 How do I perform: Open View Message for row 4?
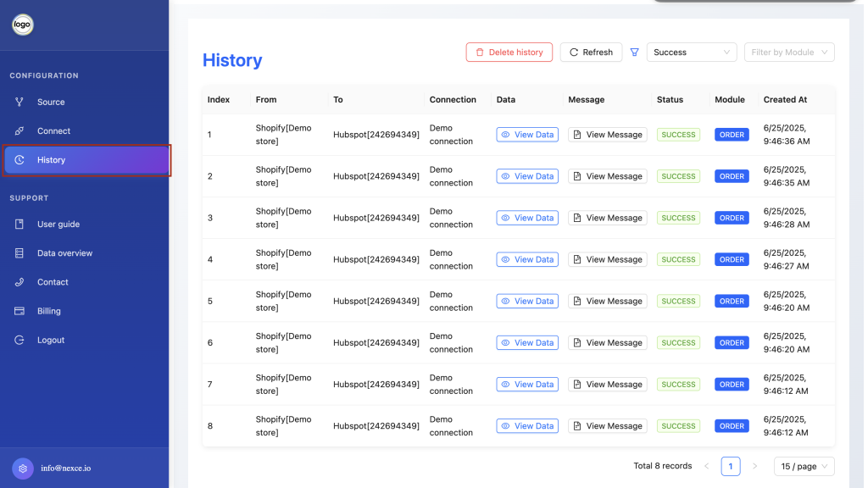[x=607, y=259]
